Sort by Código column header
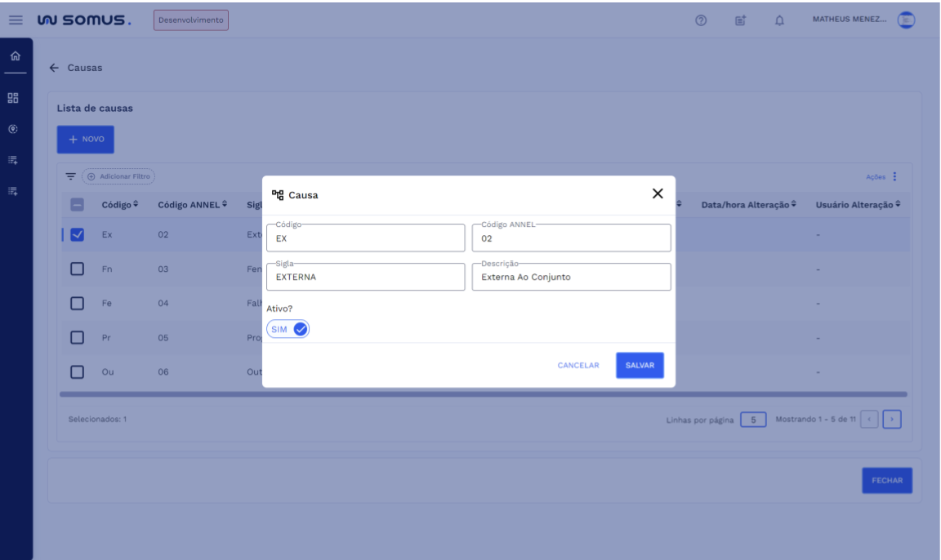 coord(119,204)
